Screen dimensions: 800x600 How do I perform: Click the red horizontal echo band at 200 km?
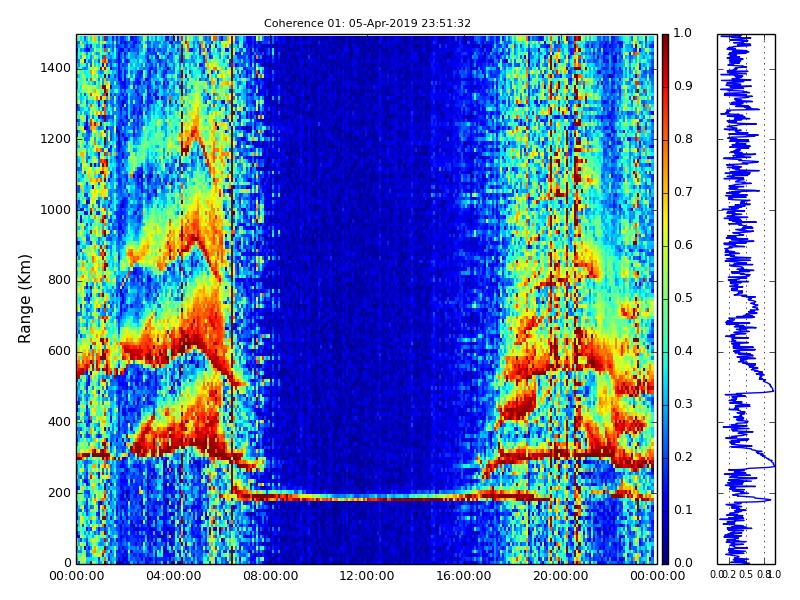pos(393,496)
